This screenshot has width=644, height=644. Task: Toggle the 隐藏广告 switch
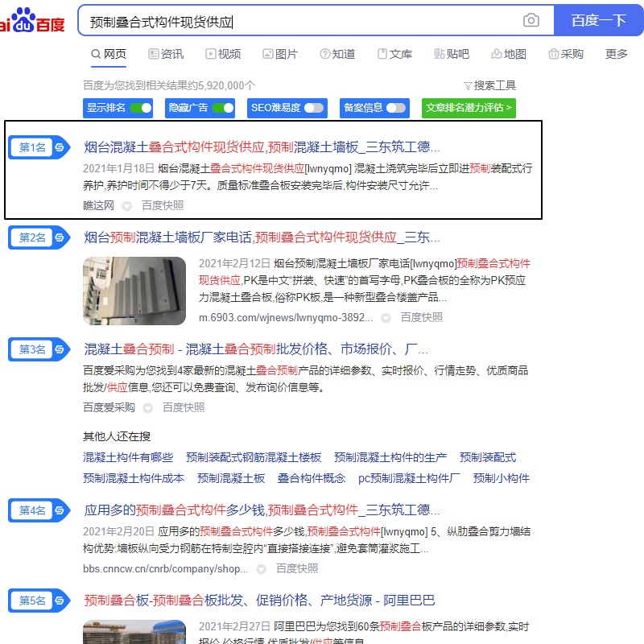pyautogui.click(x=223, y=108)
